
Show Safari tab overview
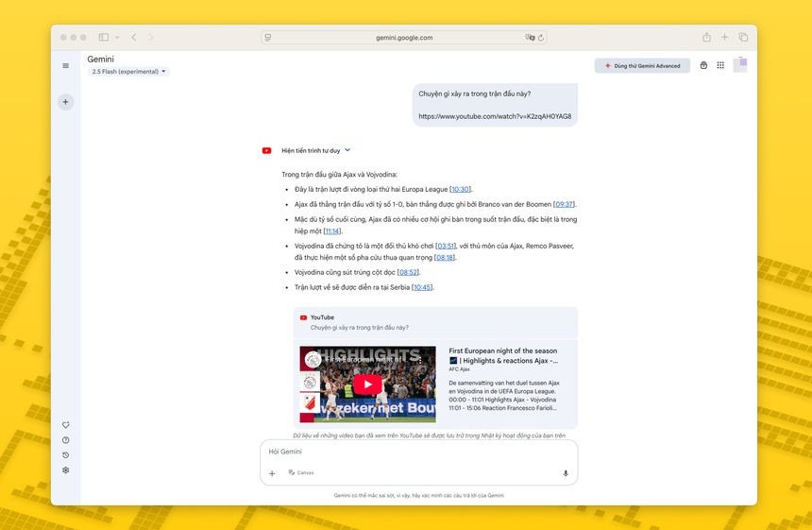(x=743, y=37)
